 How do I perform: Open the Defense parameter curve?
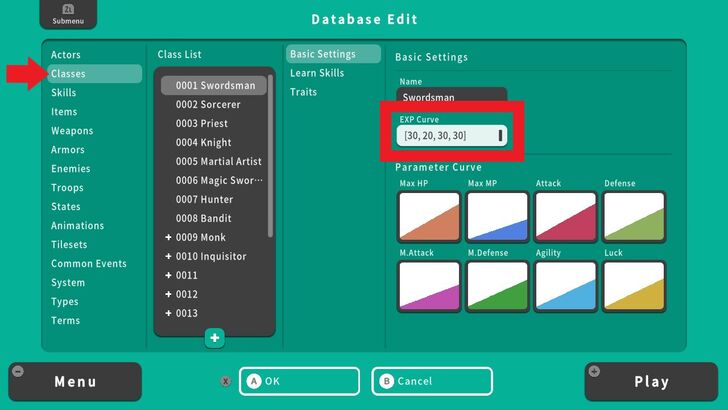634,217
